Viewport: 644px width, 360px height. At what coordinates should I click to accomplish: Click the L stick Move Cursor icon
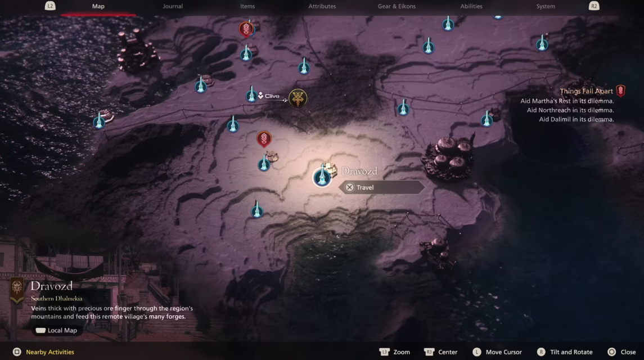point(476,352)
